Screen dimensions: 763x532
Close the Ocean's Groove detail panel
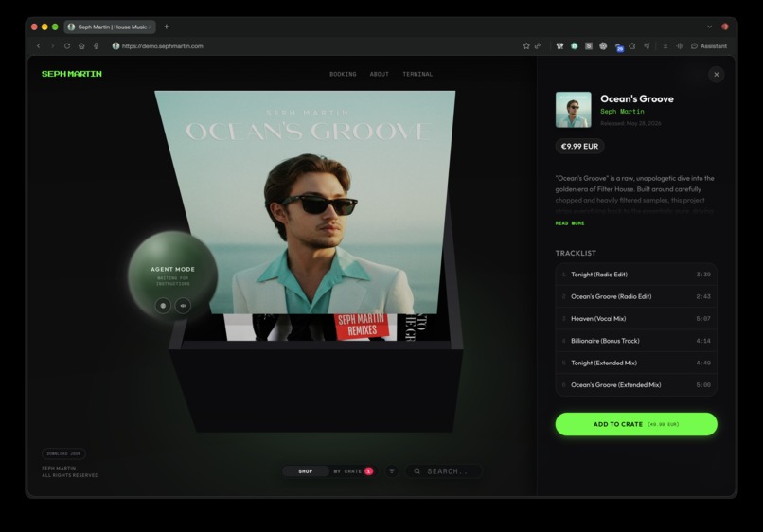coord(717,75)
